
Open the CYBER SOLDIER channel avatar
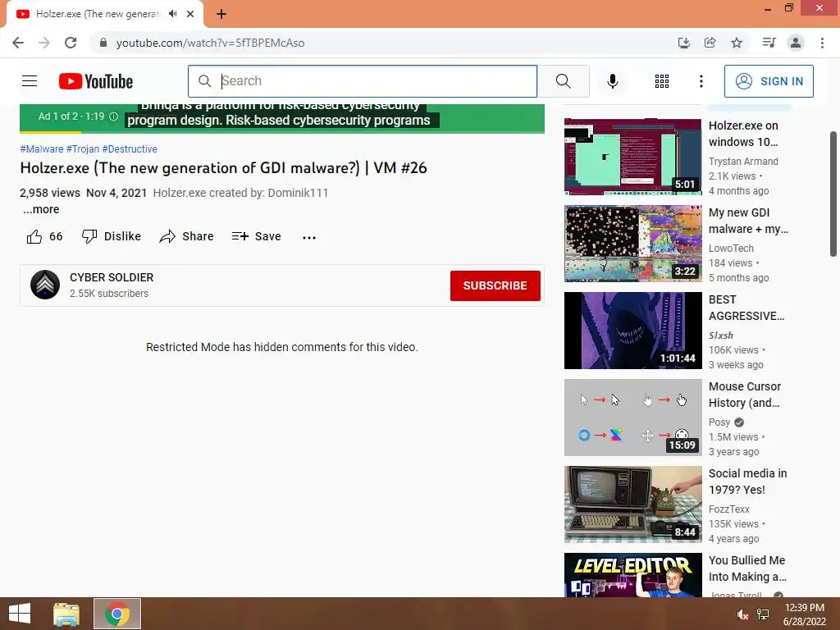45,285
